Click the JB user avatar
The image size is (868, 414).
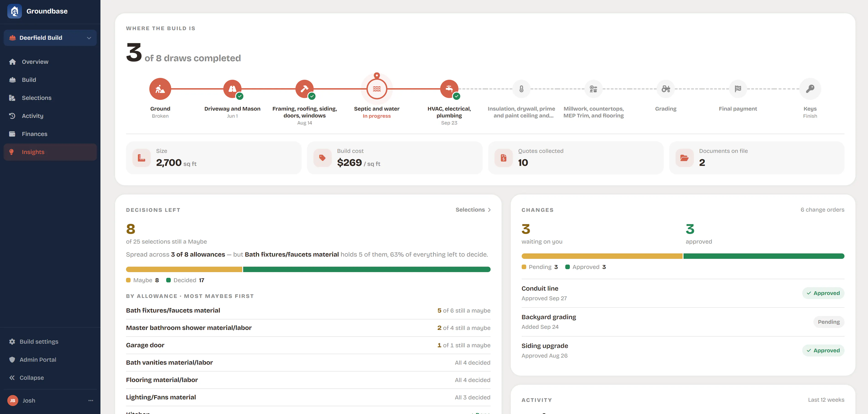(x=13, y=401)
